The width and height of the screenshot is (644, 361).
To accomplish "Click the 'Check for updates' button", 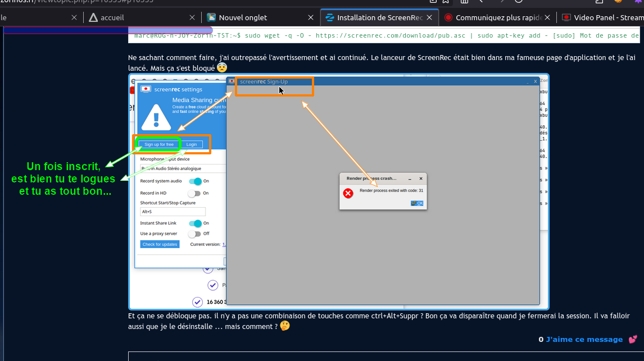I will click(x=160, y=244).
